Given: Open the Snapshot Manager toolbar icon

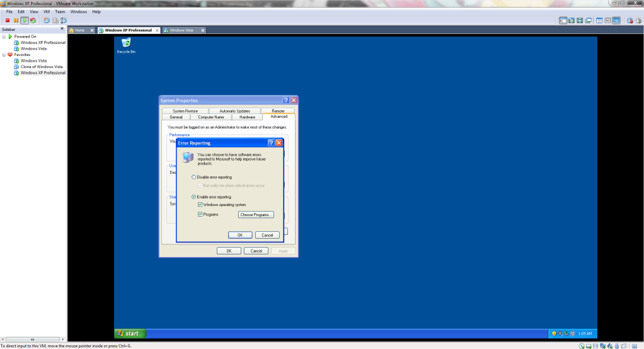Looking at the screenshot, I should pos(64,20).
